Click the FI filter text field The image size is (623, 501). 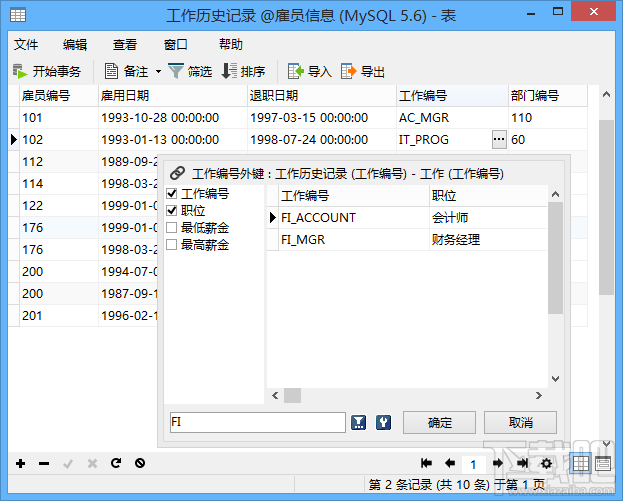pos(257,422)
